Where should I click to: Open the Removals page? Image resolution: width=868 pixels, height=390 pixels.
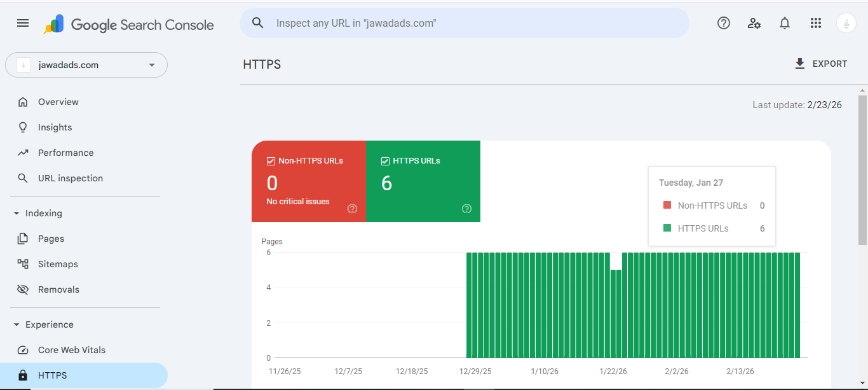coord(58,289)
